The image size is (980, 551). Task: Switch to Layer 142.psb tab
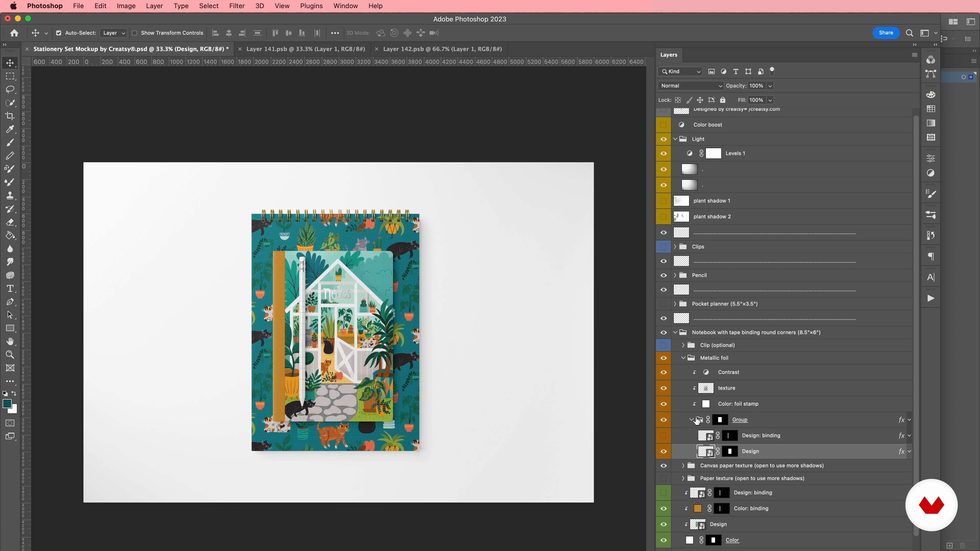[x=443, y=49]
